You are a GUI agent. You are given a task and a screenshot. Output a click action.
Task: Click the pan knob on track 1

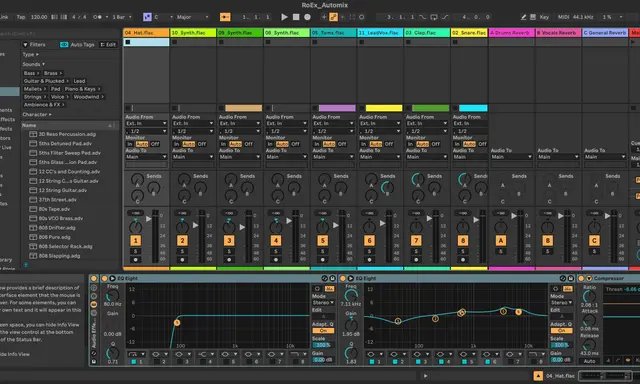click(x=136, y=227)
